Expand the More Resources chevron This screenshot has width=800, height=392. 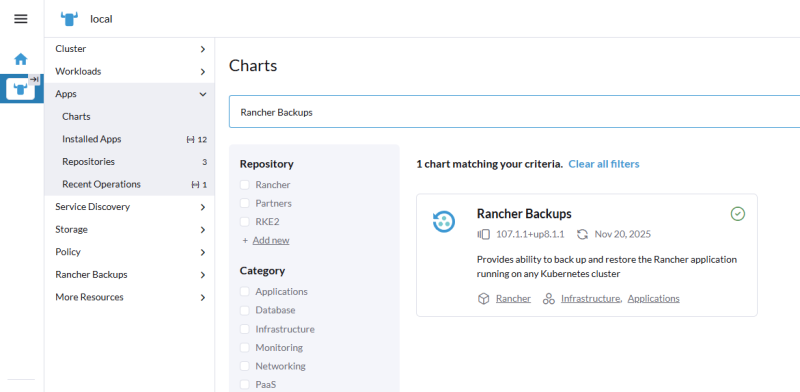[203, 298]
